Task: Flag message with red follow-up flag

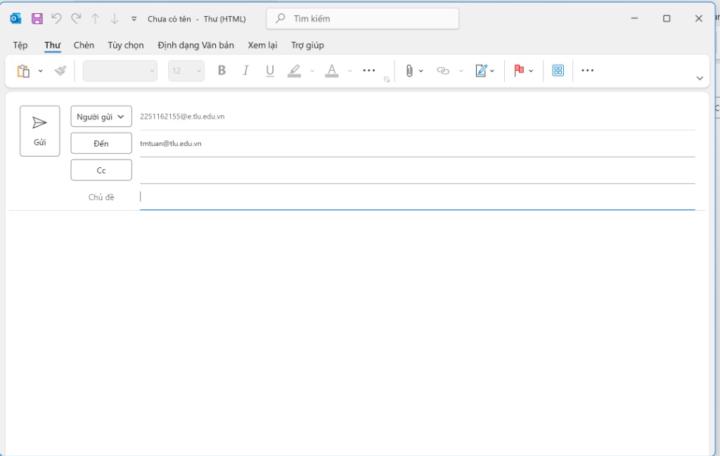Action: (519, 70)
